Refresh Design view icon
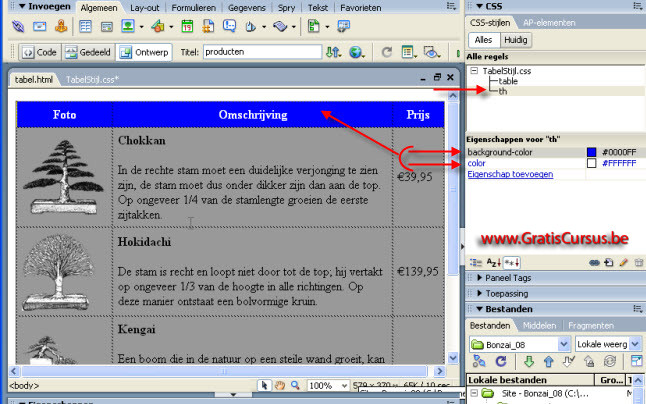646x404 pixels. (x=386, y=52)
